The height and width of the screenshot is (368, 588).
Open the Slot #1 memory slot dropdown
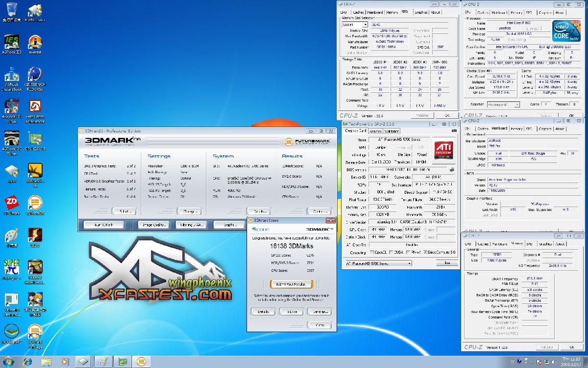(354, 24)
